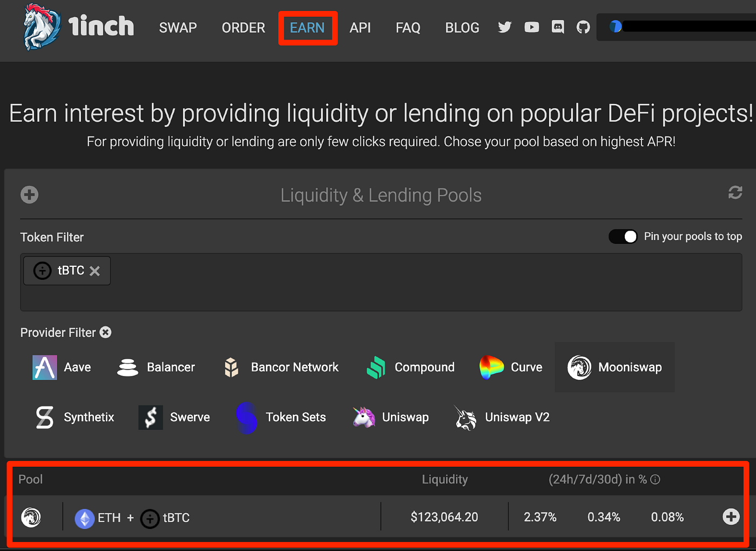
Task: Select the Mooniswap provider icon
Action: (x=579, y=367)
